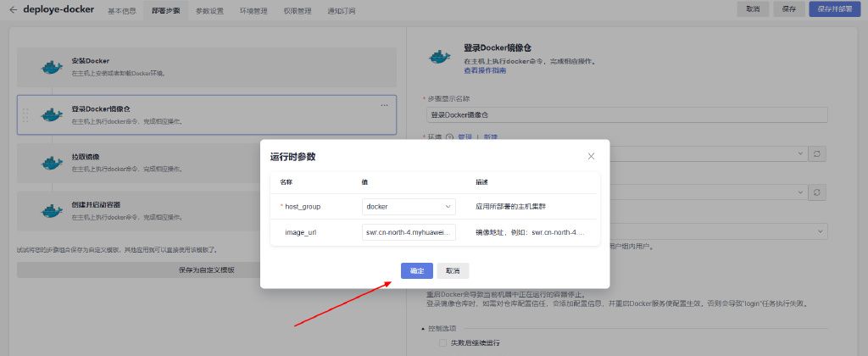This screenshot has height=356, width=868.
Task: Open the 查看操作指南 link
Action: (x=485, y=70)
